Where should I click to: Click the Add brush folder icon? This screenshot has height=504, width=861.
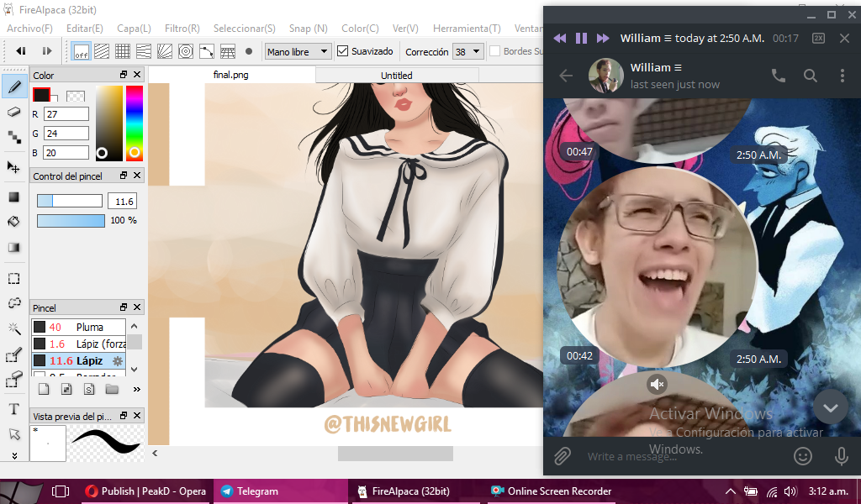[x=112, y=390]
